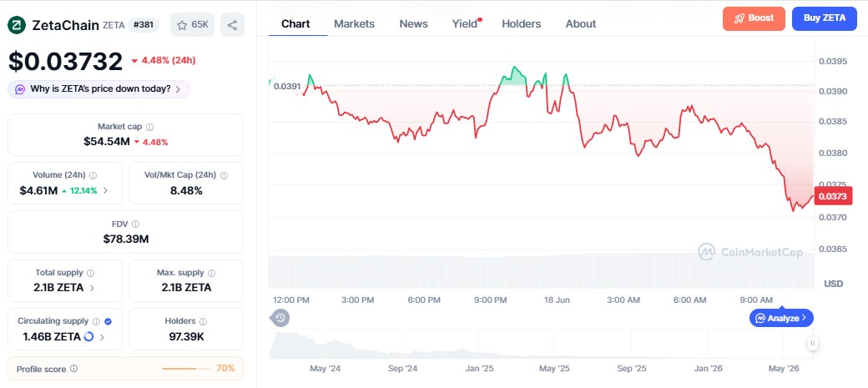Viewport: 868px width, 388px height.
Task: Click the range selector pause handle
Action: point(812,344)
